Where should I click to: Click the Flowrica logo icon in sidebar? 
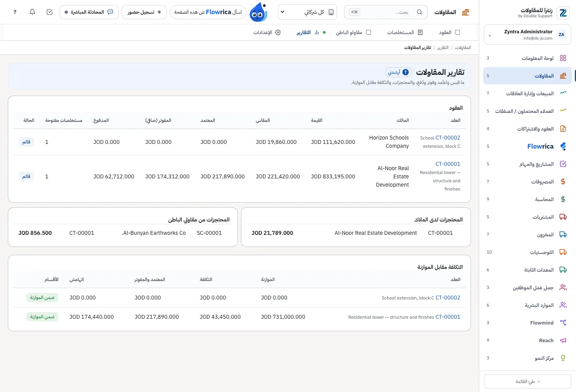(x=563, y=146)
